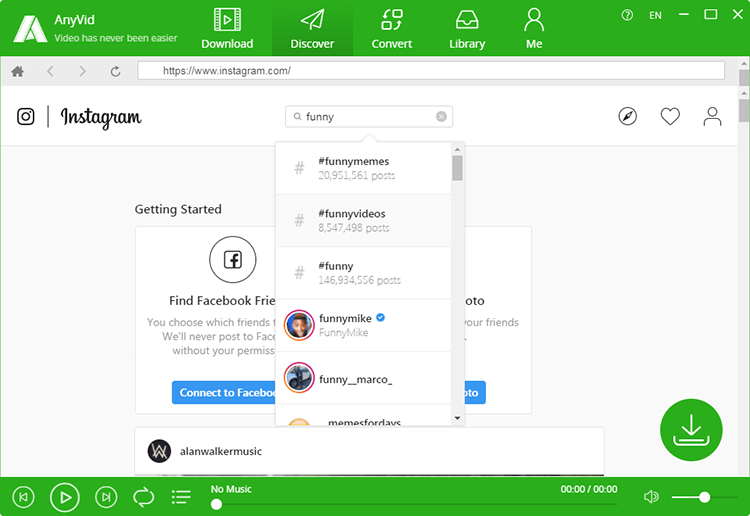The image size is (750, 516).
Task: Click the search results scrollbar thumb
Action: click(x=457, y=168)
